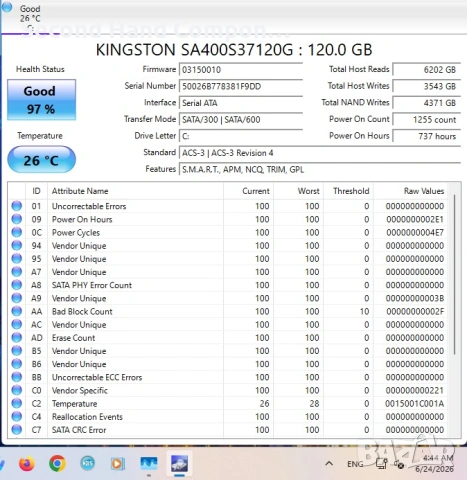Open the muted volume tray icon
Screen dimensions: 467x480
[x=398, y=464]
